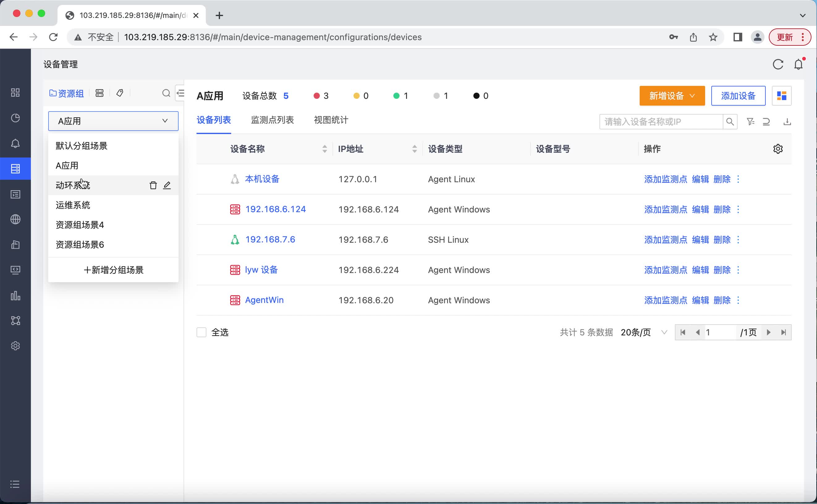Open the settings gear in sidebar
Viewport: 817px width, 504px height.
pos(15,346)
